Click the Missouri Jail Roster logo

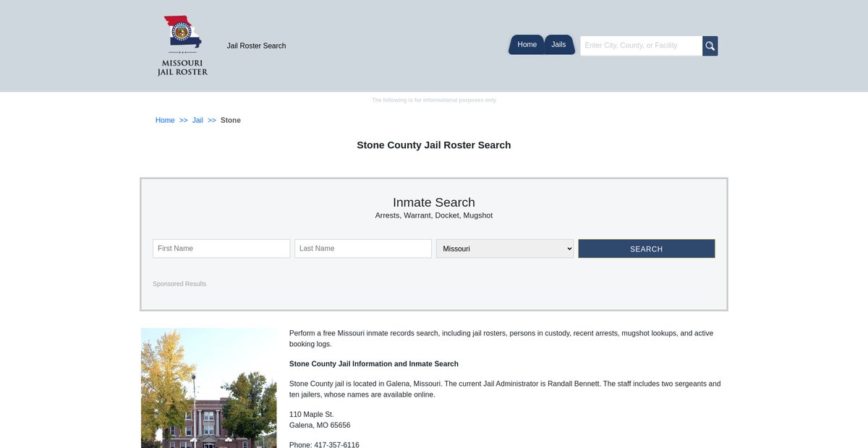(182, 46)
